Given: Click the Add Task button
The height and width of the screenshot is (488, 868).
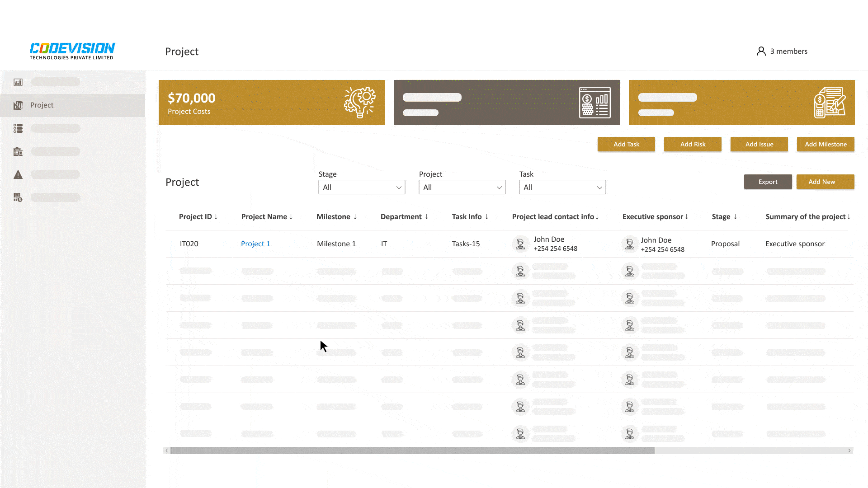Looking at the screenshot, I should [626, 144].
